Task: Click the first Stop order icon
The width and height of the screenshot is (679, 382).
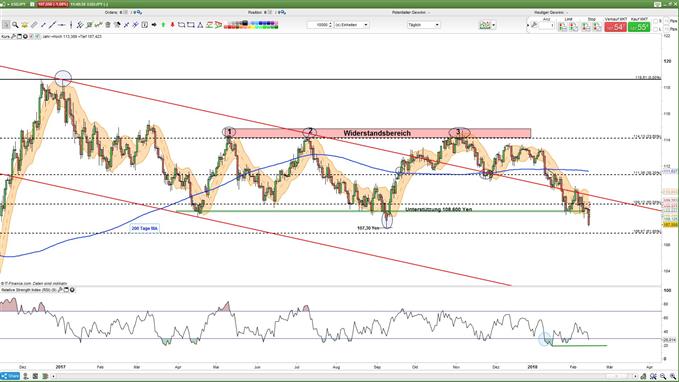Action: pyautogui.click(x=585, y=27)
